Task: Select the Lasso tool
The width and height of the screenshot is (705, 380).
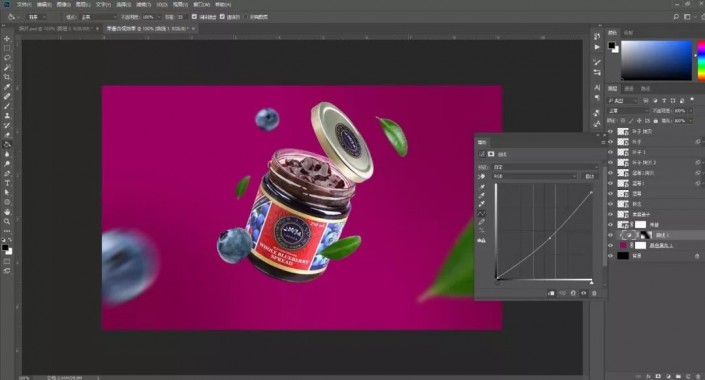Action: point(7,58)
